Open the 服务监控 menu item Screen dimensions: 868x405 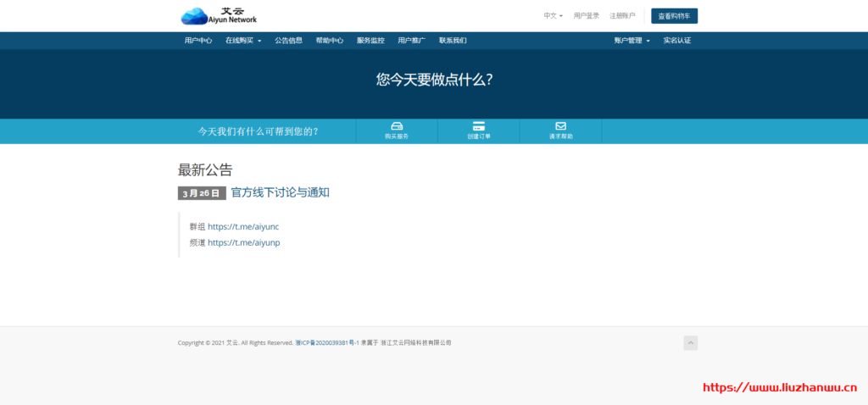(x=370, y=41)
